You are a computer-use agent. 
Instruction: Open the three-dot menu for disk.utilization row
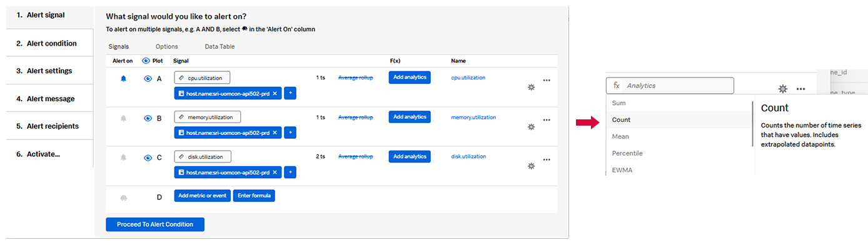(x=547, y=159)
